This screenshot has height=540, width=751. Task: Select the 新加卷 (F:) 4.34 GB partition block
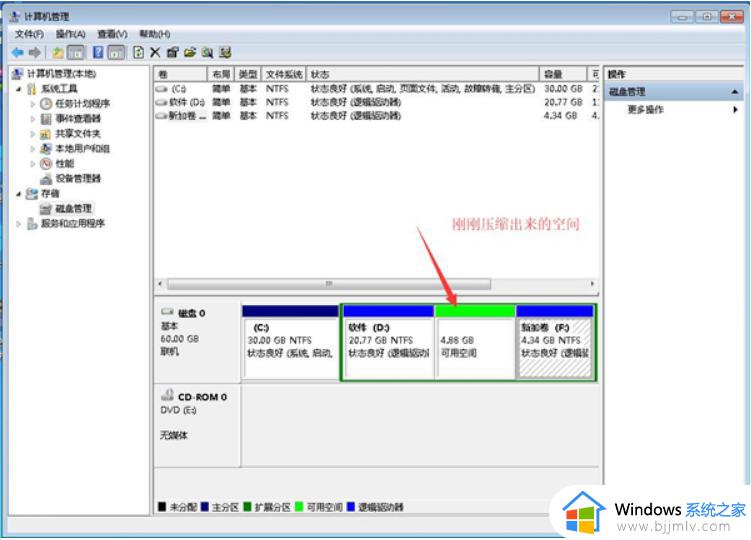tap(555, 343)
